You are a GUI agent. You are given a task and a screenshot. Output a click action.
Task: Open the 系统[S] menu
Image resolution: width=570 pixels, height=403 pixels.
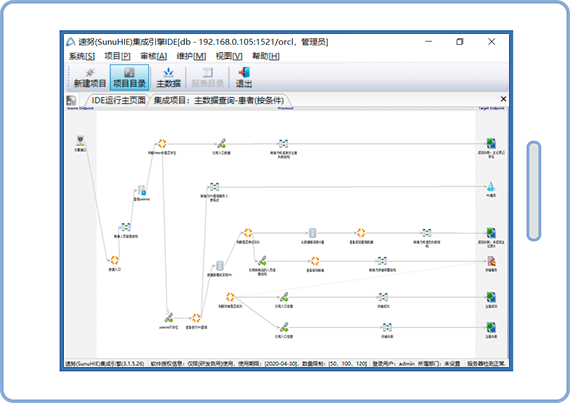coord(82,56)
